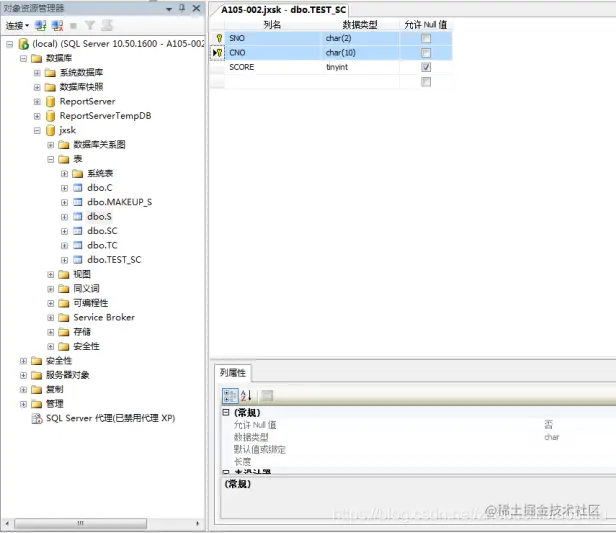This screenshot has height=533, width=616.
Task: Click the dbo.SC table icon
Action: (x=78, y=231)
